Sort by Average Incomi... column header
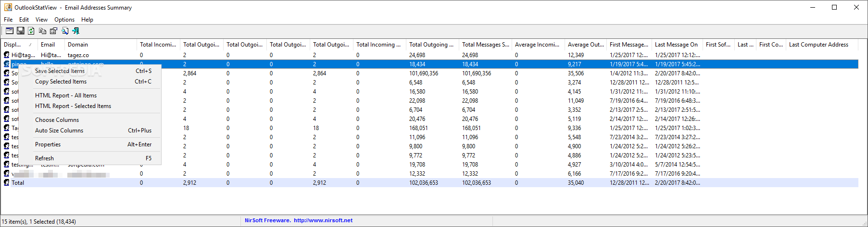The image size is (868, 227). click(x=539, y=45)
